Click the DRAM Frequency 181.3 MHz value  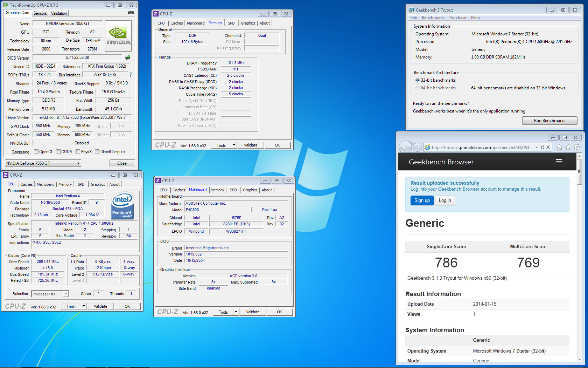[x=236, y=63]
